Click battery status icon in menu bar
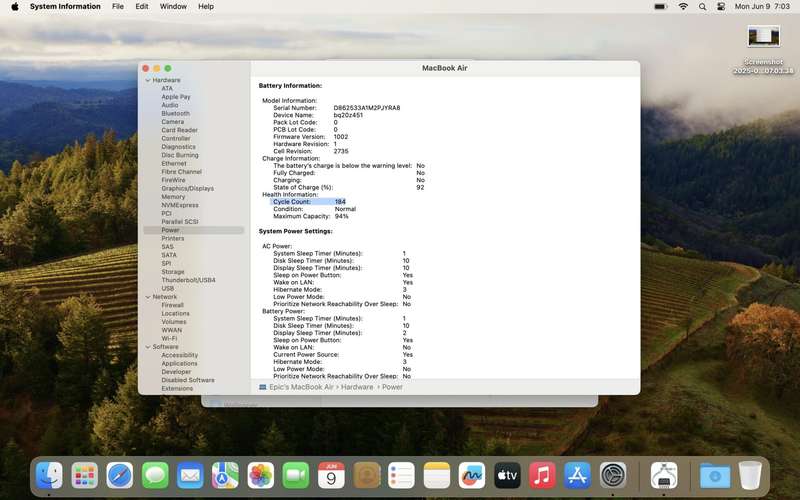Image resolution: width=800 pixels, height=500 pixels. pos(661,7)
